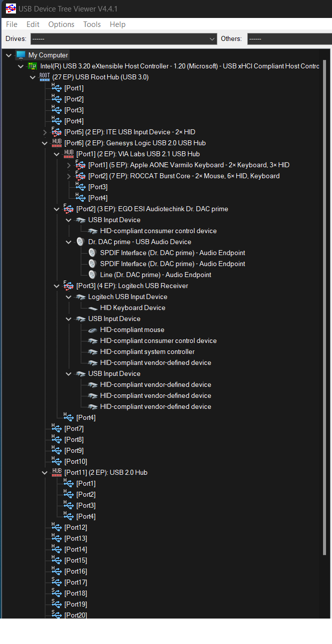The image size is (332, 644).
Task: Select the HID Keyboard Device row
Action: pos(133,308)
